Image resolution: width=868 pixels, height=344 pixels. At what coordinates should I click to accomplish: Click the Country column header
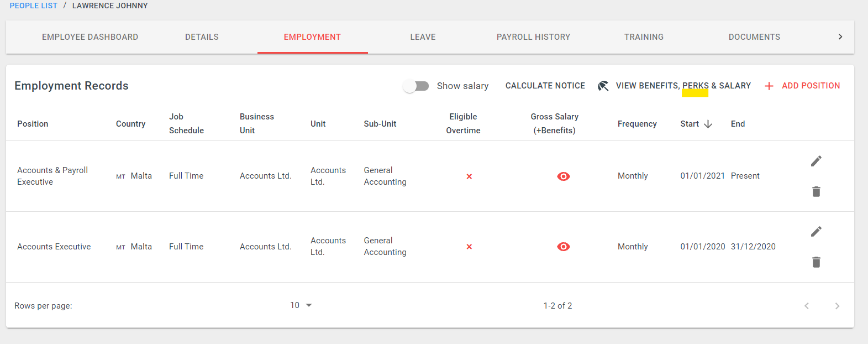[x=131, y=124]
